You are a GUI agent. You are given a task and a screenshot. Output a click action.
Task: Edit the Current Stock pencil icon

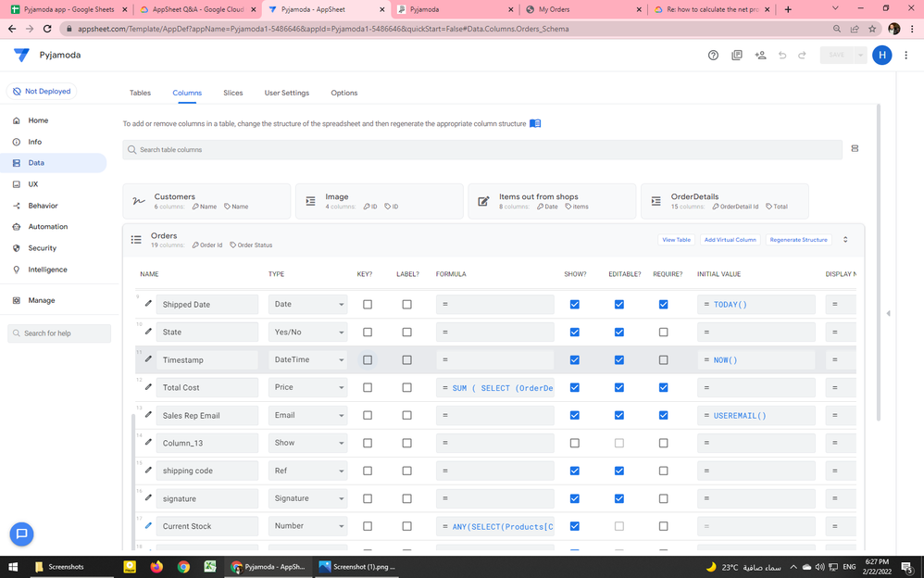[x=148, y=525]
